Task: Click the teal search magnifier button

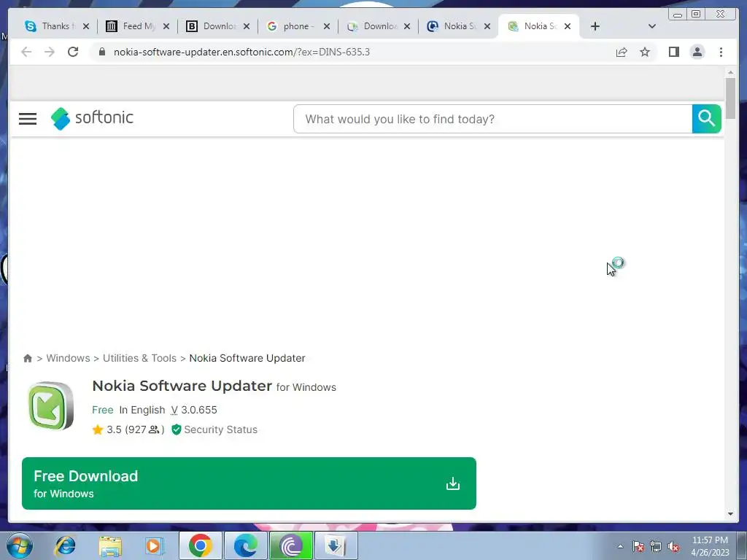Action: tap(706, 119)
